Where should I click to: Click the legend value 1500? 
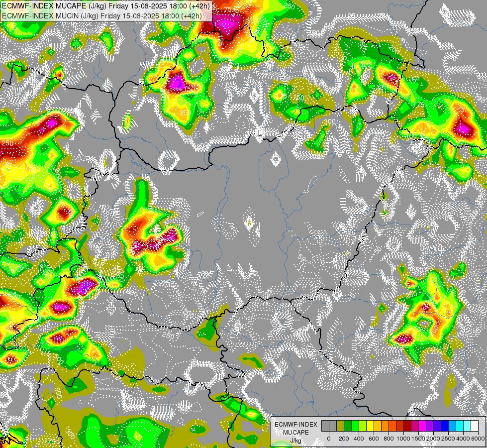tap(419, 439)
